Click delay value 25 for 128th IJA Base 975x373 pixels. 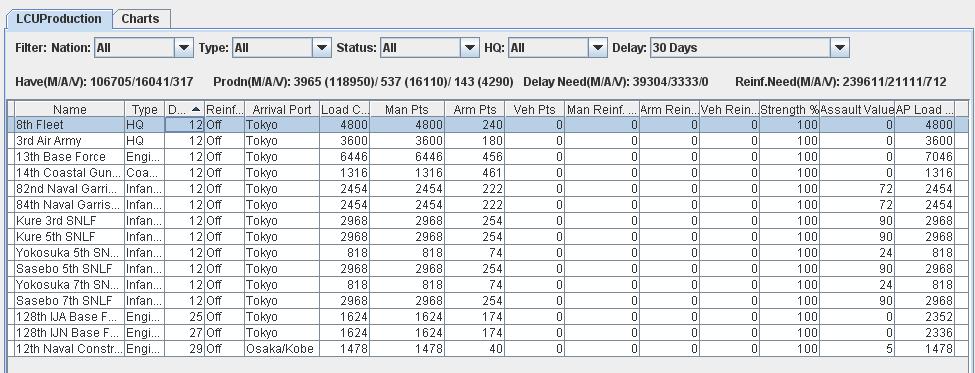point(185,316)
